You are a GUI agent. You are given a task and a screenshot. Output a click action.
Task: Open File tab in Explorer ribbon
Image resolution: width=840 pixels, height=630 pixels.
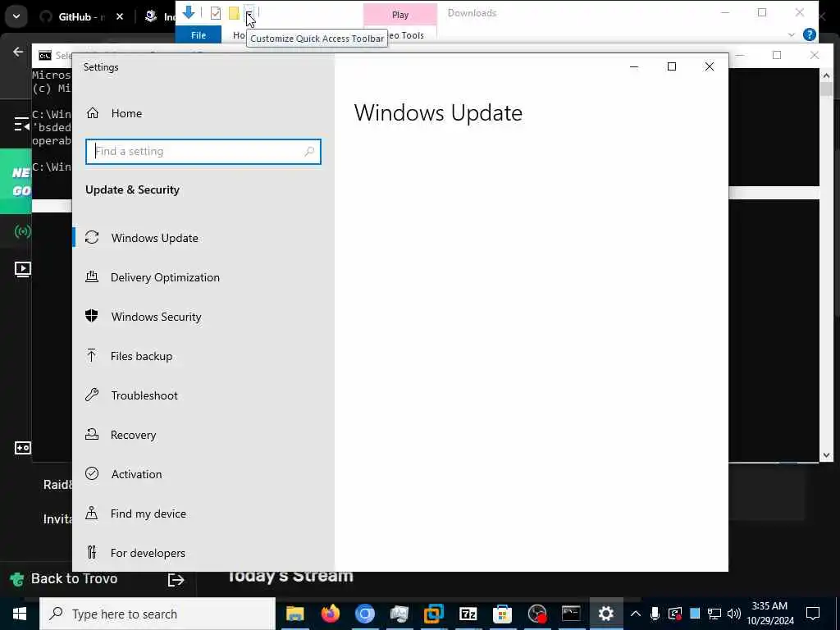pyautogui.click(x=199, y=34)
